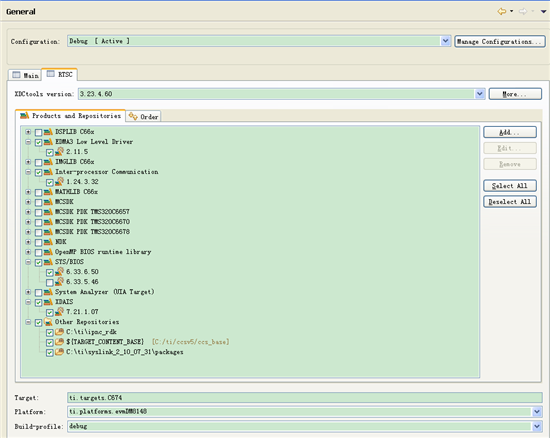This screenshot has height=438, width=550.
Task: Click the forward navigation arrow icon
Action: tap(523, 12)
